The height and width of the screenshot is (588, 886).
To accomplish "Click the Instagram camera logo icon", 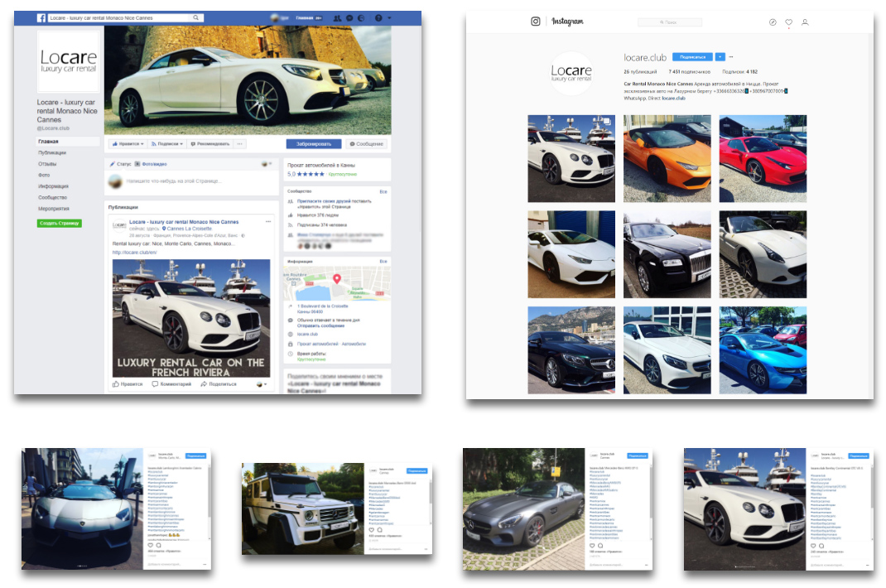I will point(535,22).
